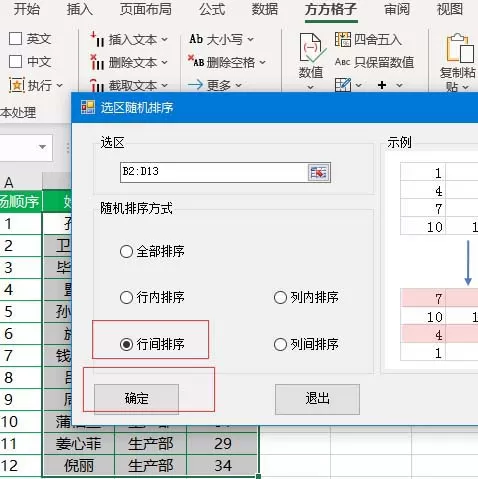Expand the 插入文本 dropdown

tap(165, 40)
